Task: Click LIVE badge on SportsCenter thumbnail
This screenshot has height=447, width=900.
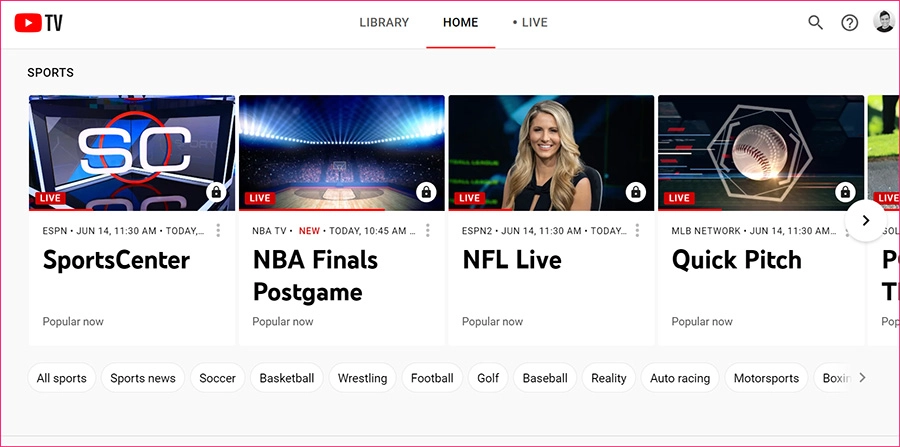Action: [x=50, y=198]
